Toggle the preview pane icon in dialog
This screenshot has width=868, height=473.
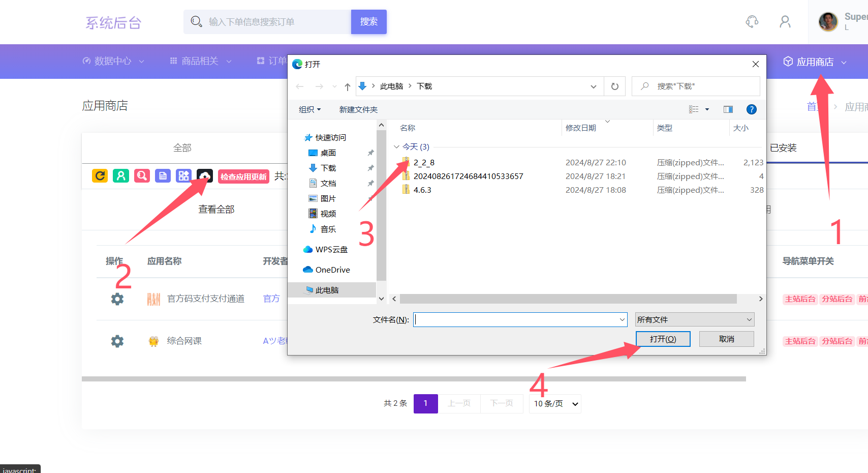tap(728, 109)
